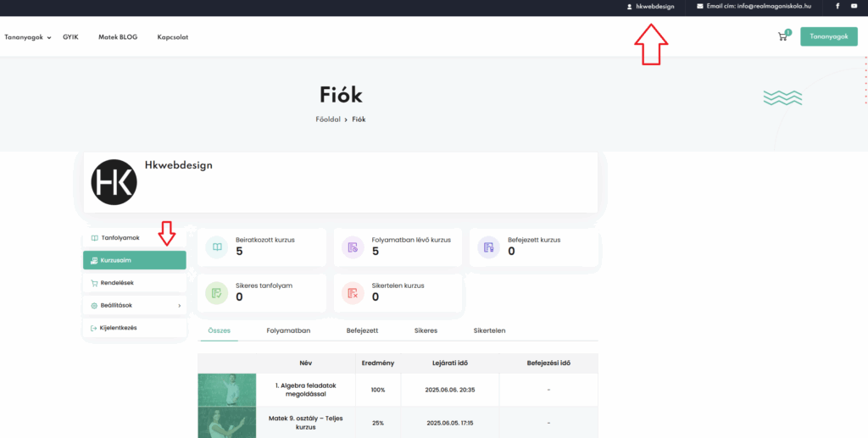Click the Főoldal breadcrumb link
Viewport: 868px width, 438px height.
coord(328,119)
